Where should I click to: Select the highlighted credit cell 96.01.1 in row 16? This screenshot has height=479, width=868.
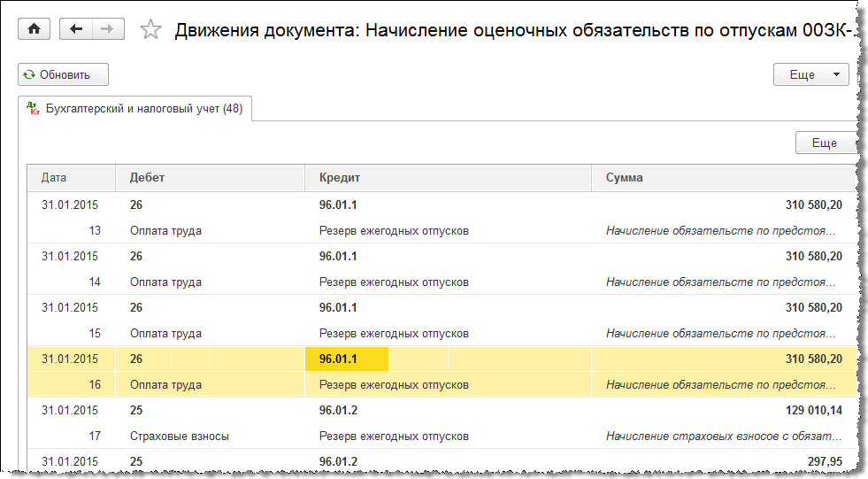[x=347, y=359]
